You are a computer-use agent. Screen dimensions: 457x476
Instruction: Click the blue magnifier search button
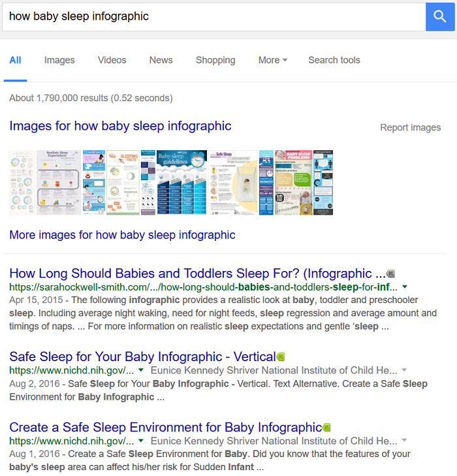click(440, 17)
